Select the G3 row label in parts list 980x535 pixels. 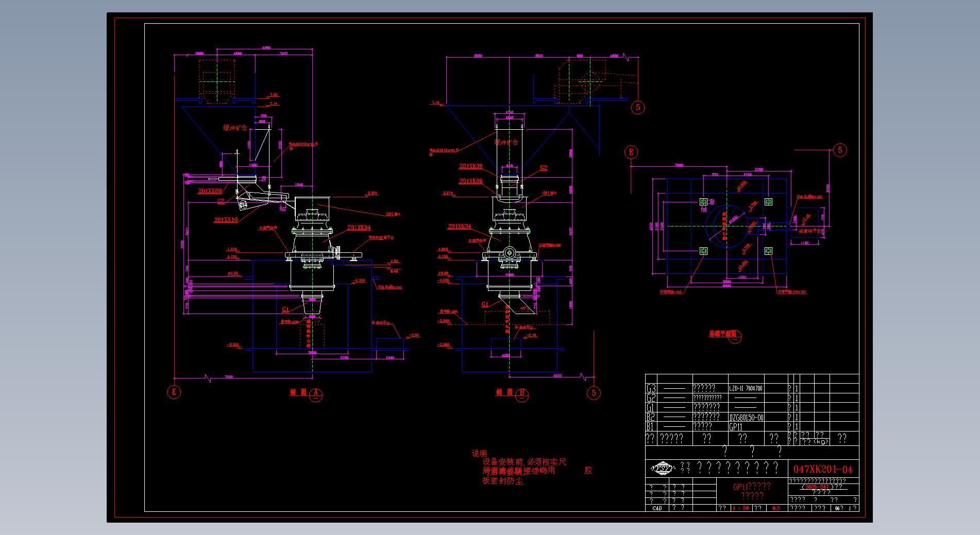pos(651,388)
